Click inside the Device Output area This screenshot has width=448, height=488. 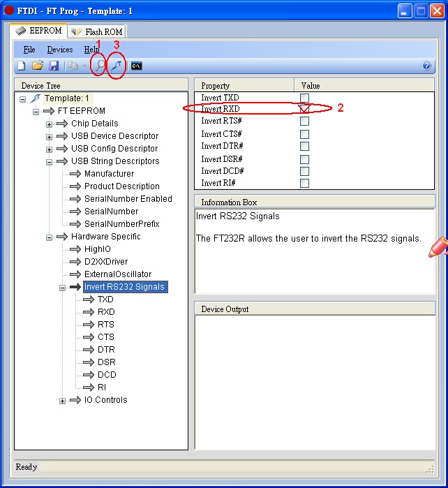(315, 382)
